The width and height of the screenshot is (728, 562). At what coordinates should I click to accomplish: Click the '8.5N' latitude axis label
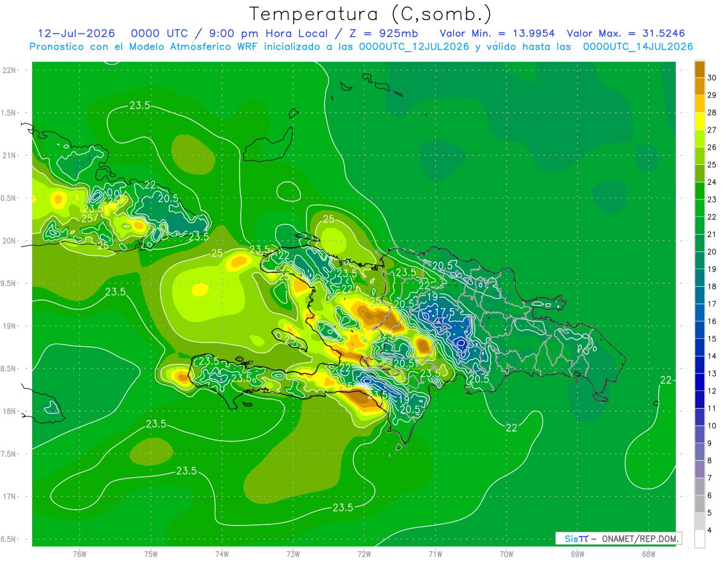(8, 369)
